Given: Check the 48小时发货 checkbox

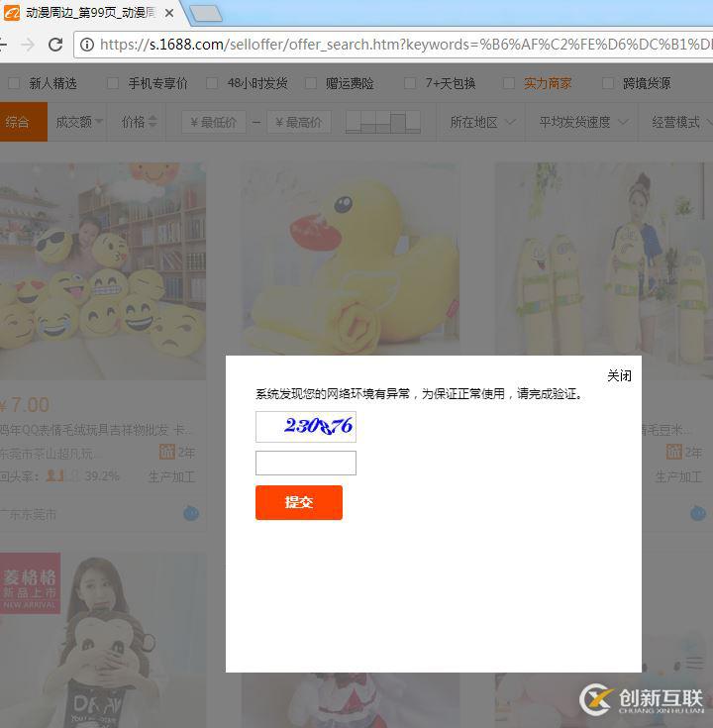Looking at the screenshot, I should (212, 83).
